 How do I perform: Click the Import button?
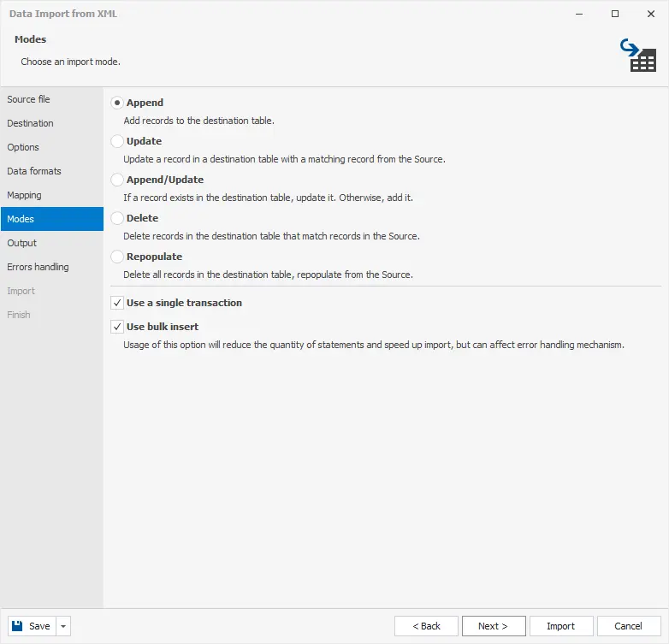pyautogui.click(x=560, y=626)
